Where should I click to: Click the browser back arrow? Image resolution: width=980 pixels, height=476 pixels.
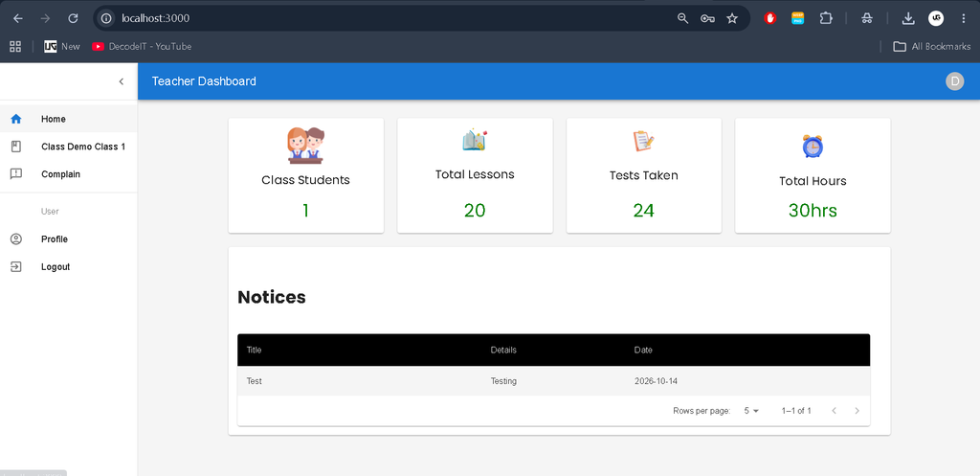(x=18, y=19)
